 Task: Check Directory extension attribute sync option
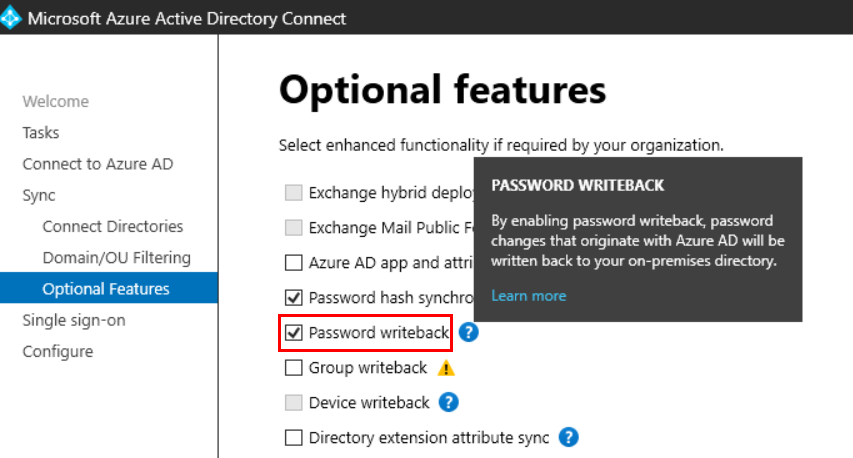[294, 437]
